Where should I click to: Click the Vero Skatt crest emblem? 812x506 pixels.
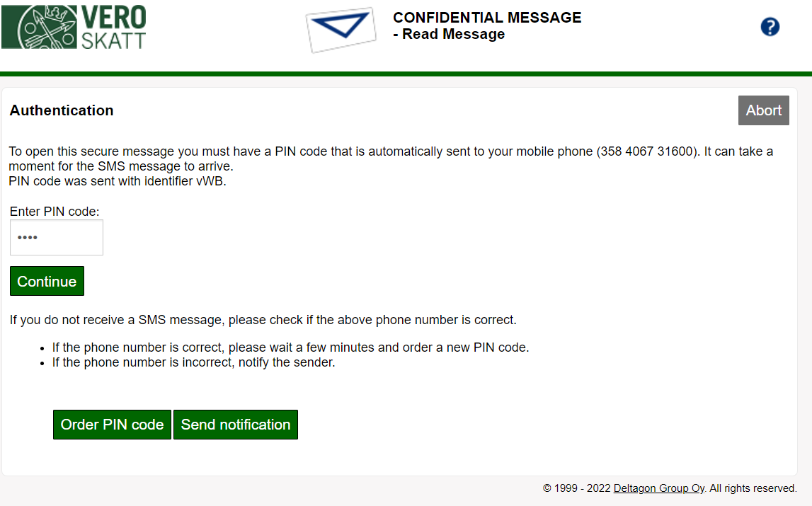click(38, 26)
